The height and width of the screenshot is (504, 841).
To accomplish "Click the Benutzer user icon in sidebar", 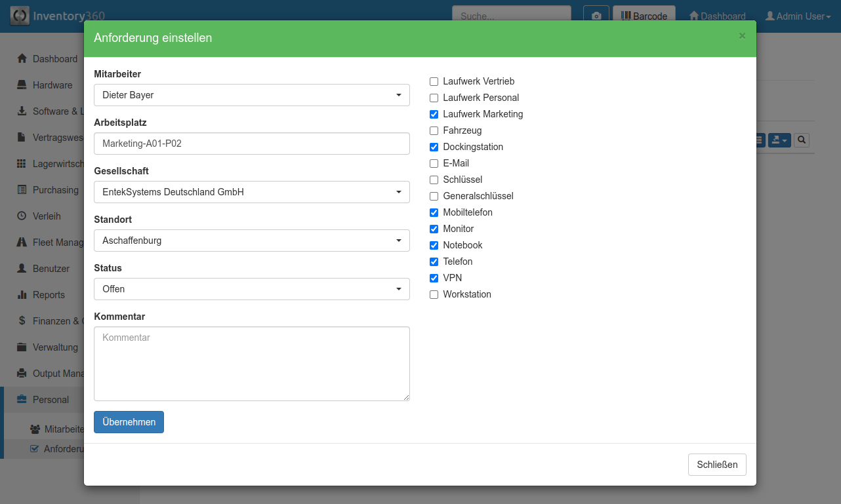I will pyautogui.click(x=22, y=269).
